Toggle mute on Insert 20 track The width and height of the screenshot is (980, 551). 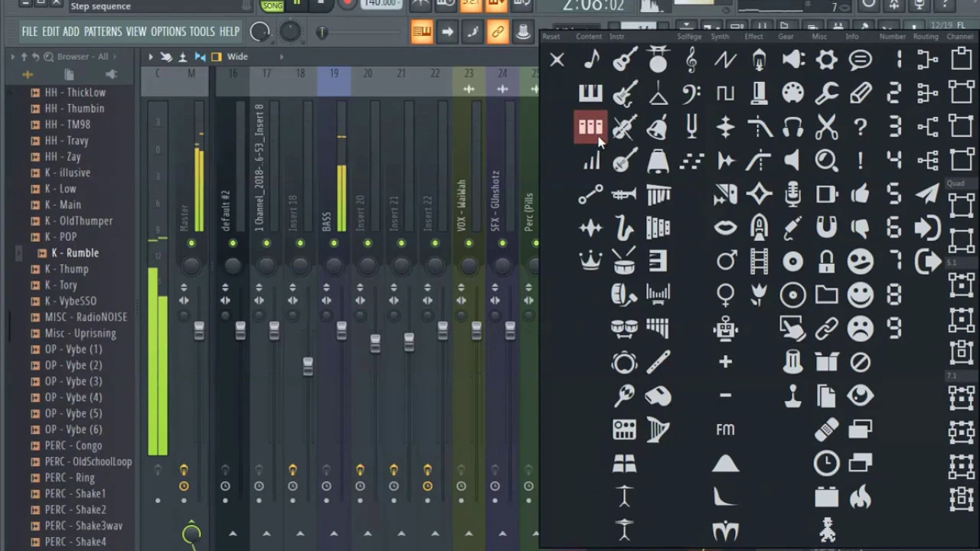(x=367, y=243)
